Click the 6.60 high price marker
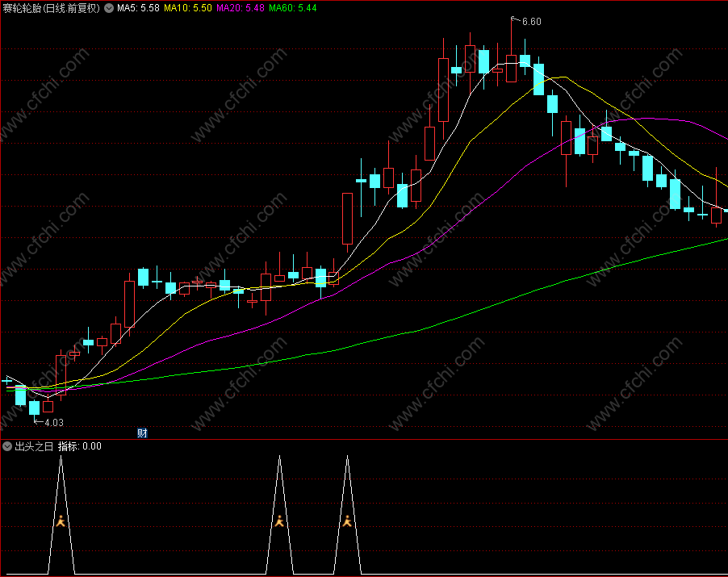The image size is (728, 577). coord(531,22)
